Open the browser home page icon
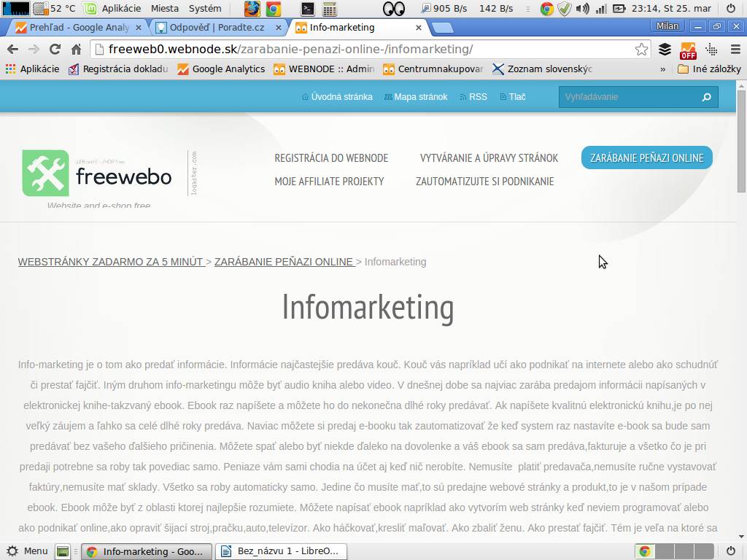The height and width of the screenshot is (560, 747). click(x=76, y=49)
